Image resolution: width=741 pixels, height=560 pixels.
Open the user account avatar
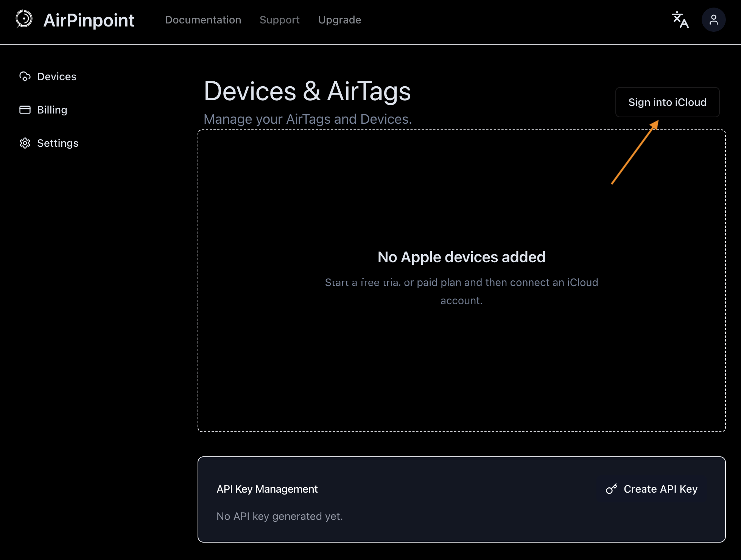pos(713,20)
